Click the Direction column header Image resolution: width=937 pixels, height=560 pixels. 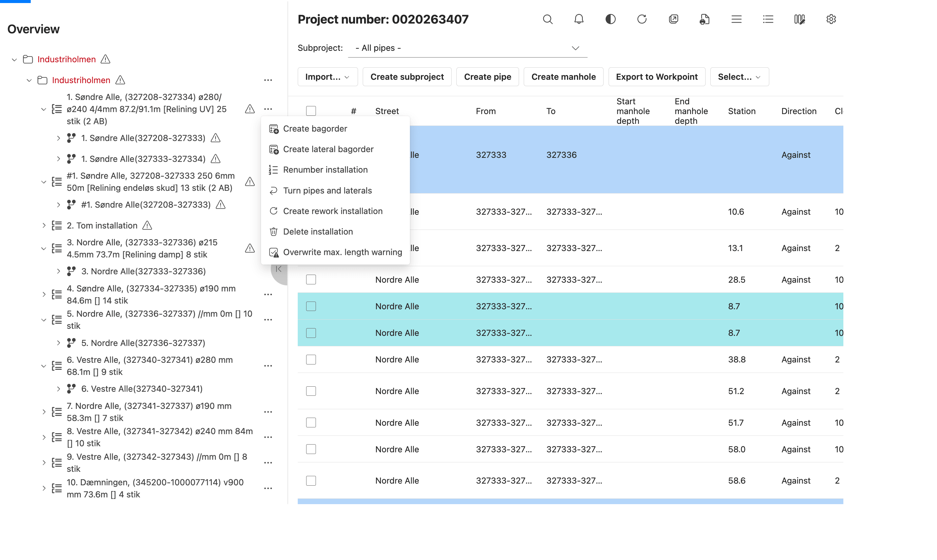pos(799,111)
